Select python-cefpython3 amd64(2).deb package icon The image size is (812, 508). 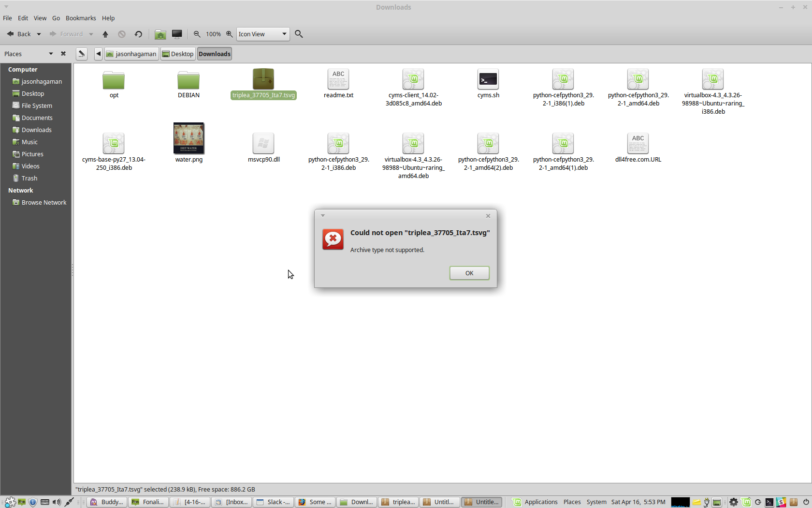click(488, 143)
